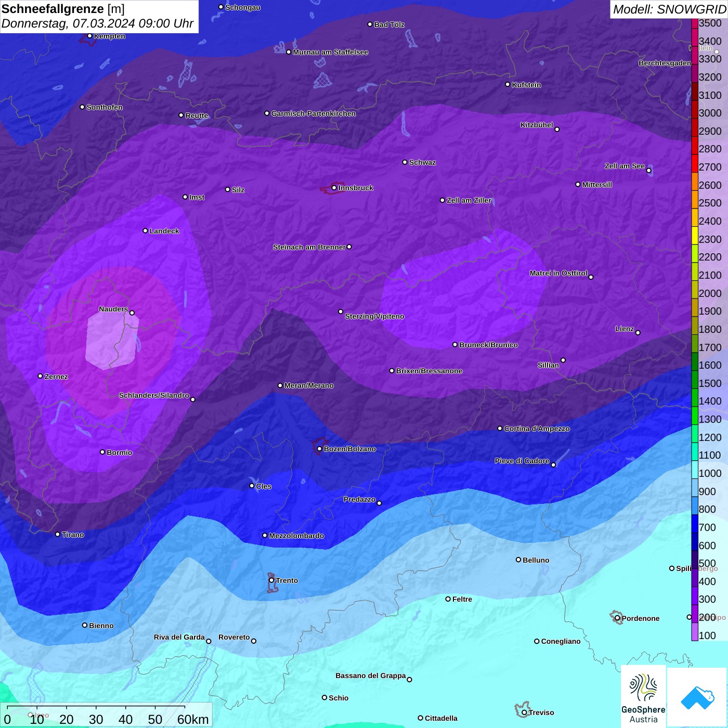Click the Mezzolombardo label
Image resolution: width=728 pixels, height=728 pixels.
pyautogui.click(x=296, y=536)
